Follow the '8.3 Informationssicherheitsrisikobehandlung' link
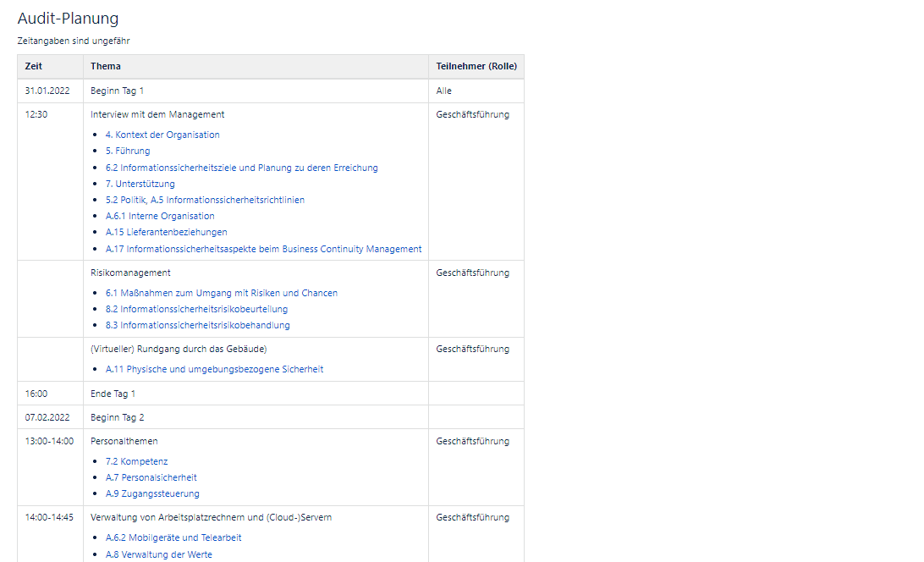Screen dimensions: 924x562 197,325
